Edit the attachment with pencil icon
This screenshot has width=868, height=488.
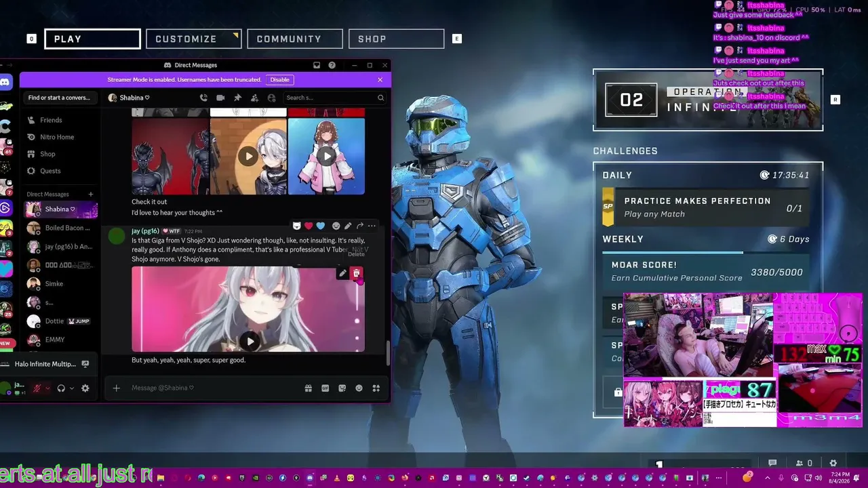coord(342,273)
